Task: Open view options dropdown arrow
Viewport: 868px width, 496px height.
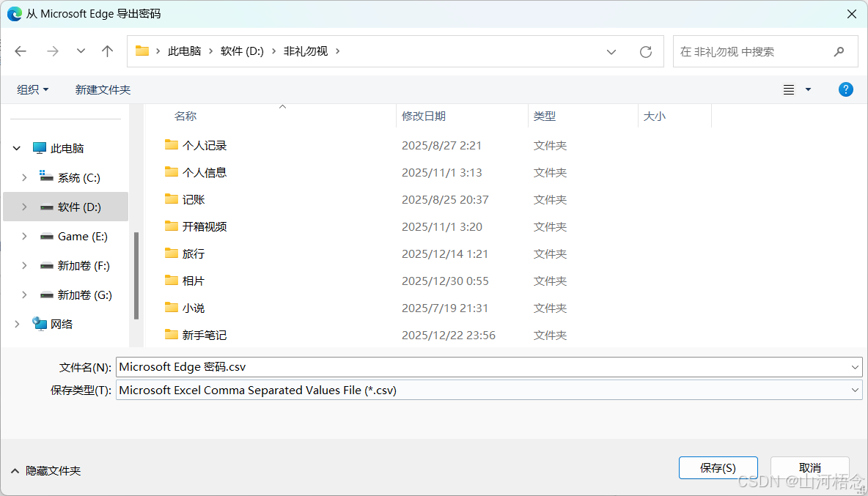Action: coord(808,89)
